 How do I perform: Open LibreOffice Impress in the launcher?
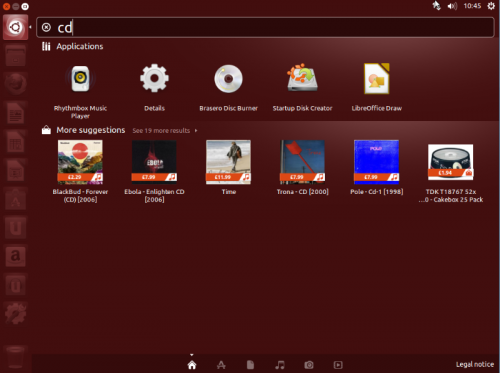click(x=15, y=170)
